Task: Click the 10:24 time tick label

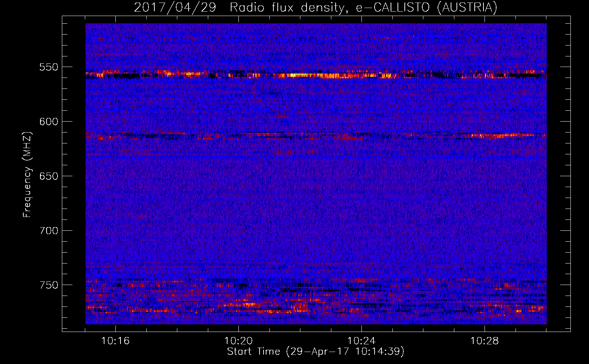Action: 361,341
